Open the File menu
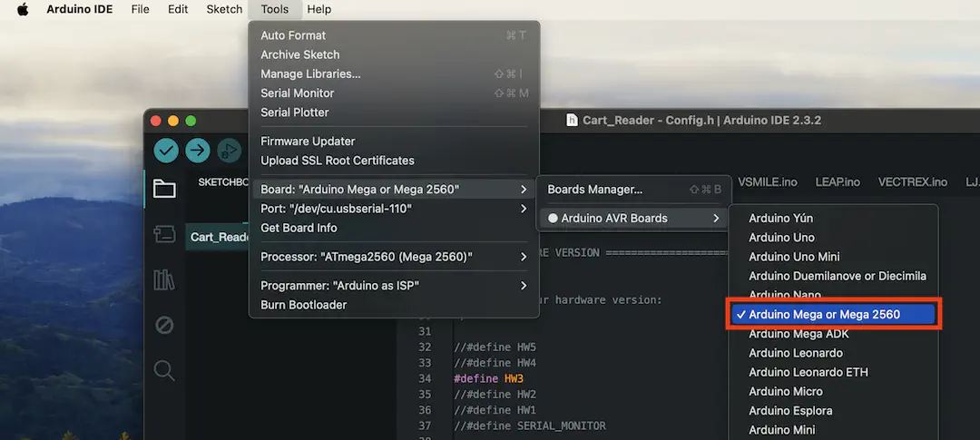 [140, 9]
